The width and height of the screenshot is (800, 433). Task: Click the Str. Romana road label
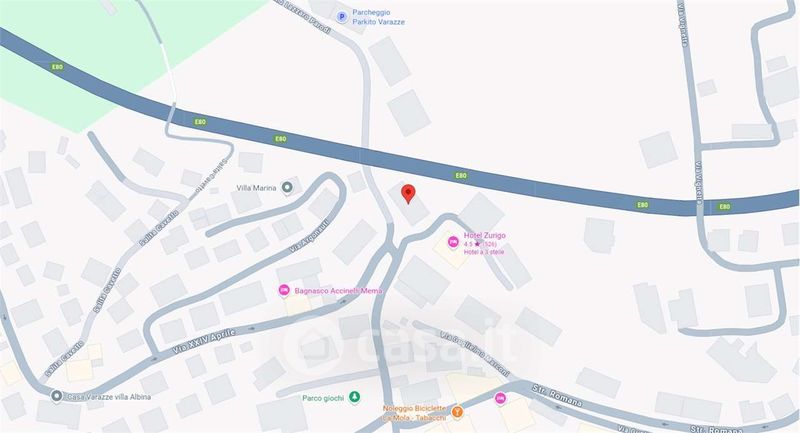pos(557,395)
